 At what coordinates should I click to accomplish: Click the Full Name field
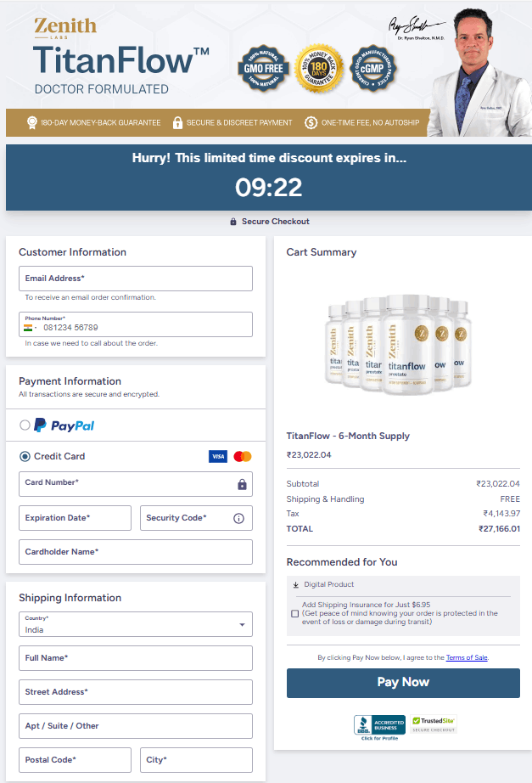click(x=136, y=658)
